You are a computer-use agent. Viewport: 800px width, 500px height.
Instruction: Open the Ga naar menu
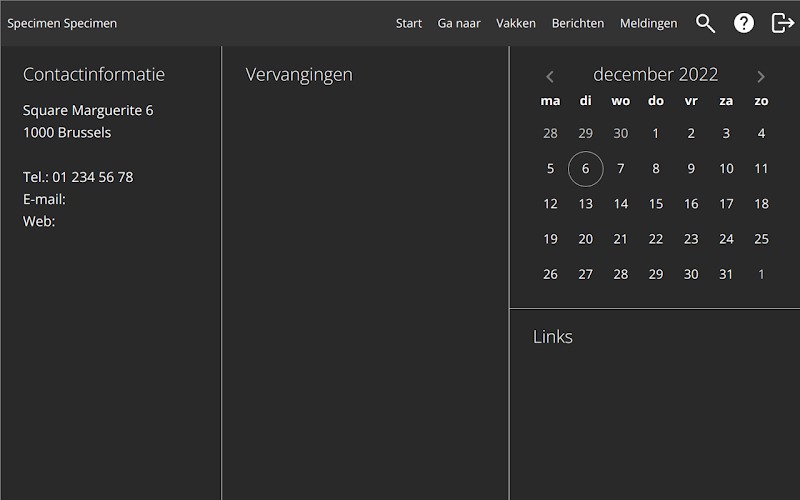pos(459,23)
